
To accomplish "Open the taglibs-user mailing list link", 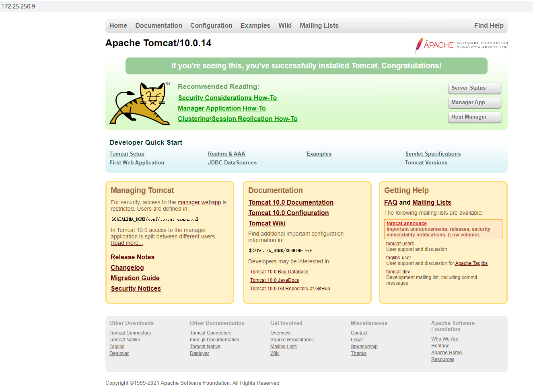I will tap(399, 258).
